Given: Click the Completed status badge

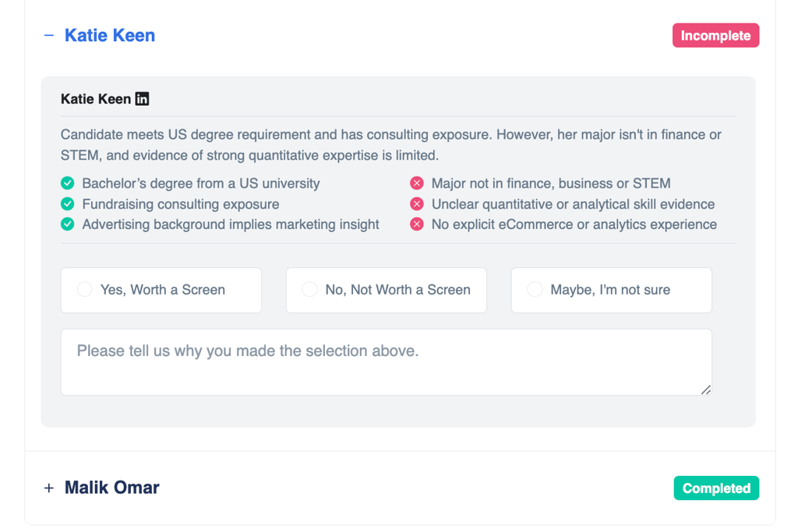Looking at the screenshot, I should click(716, 488).
